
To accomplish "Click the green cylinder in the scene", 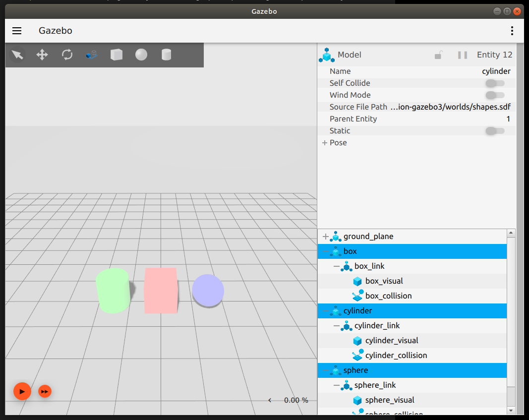I will point(114,291).
